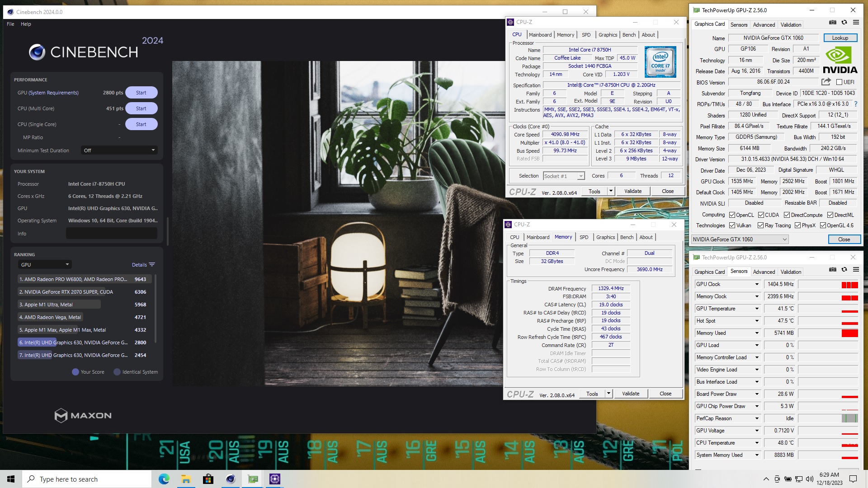Click the Lookup button in GPU-Z
Screen dimensions: 868x488
(840, 38)
